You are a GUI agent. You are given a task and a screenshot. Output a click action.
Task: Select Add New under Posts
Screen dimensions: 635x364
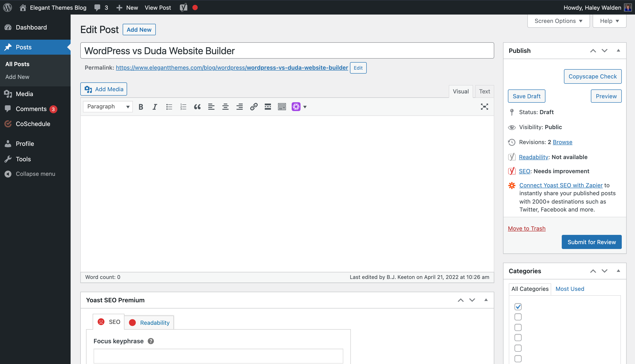pos(17,77)
